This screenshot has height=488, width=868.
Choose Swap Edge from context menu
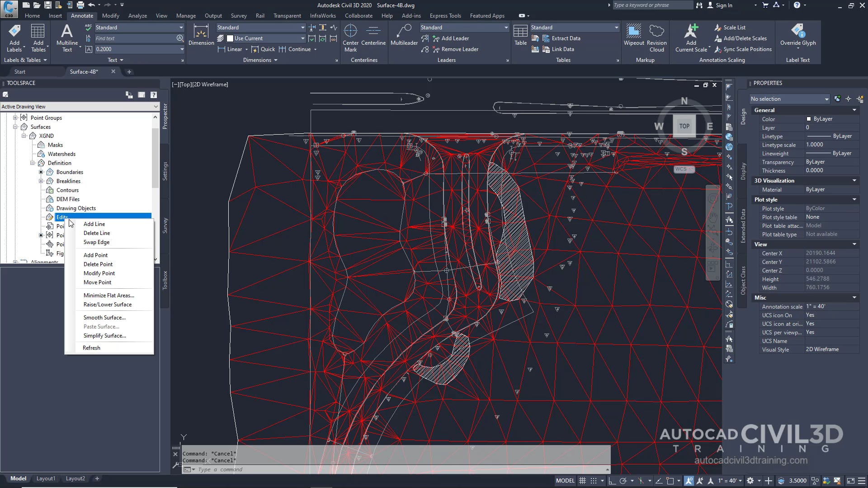coord(96,242)
